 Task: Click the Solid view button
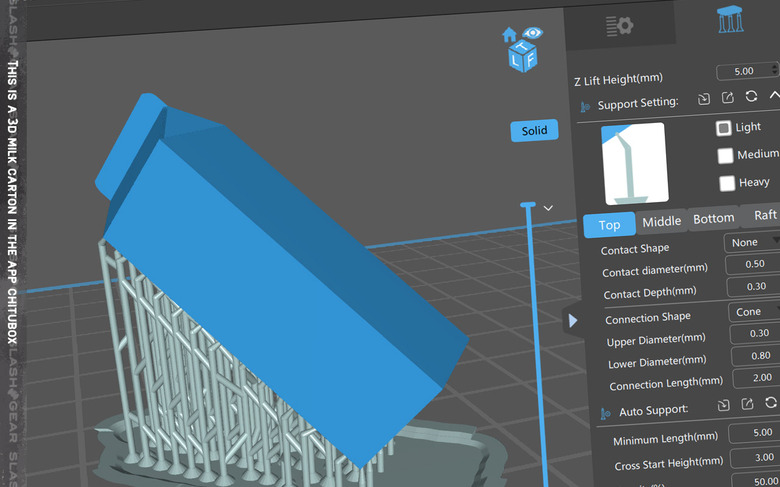(534, 131)
